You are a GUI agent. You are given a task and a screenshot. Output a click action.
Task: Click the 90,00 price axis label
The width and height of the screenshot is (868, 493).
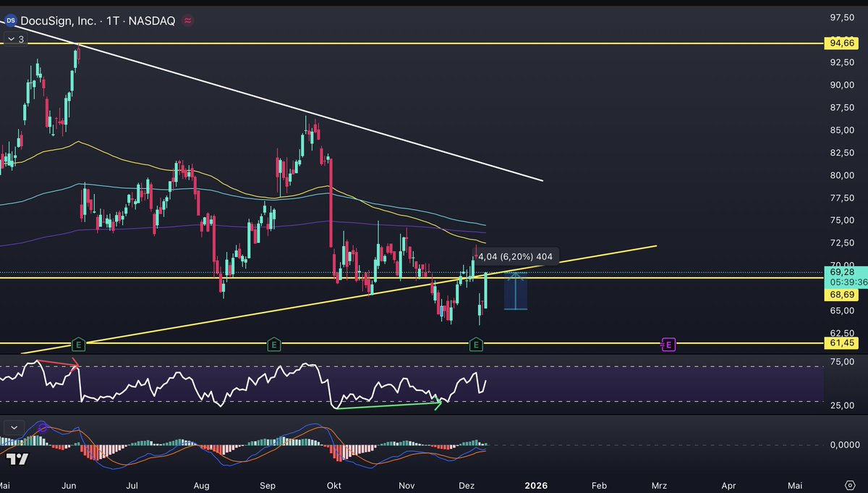(843, 85)
